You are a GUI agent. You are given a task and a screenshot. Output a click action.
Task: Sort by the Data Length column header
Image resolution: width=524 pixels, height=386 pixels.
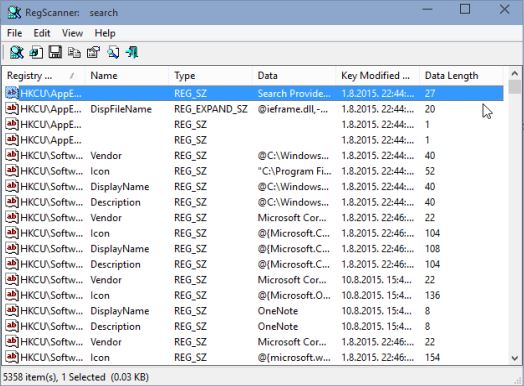[461, 76]
